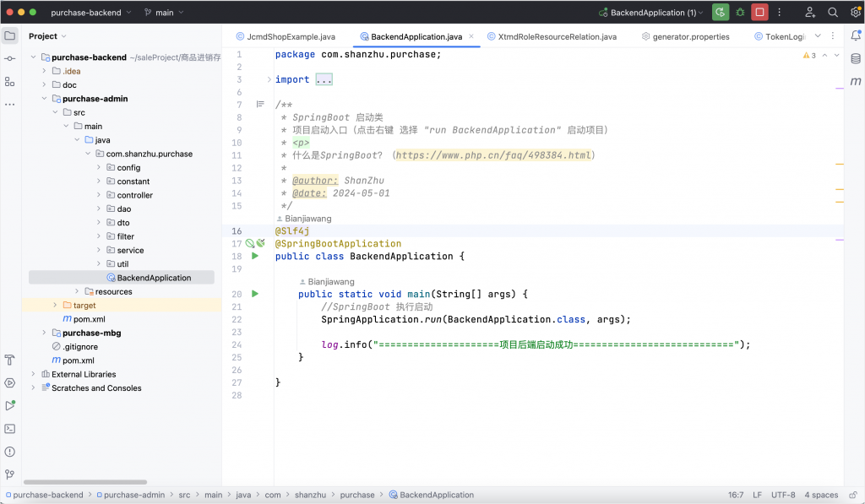Expand the target folder
The height and width of the screenshot is (504, 865).
[x=56, y=306]
